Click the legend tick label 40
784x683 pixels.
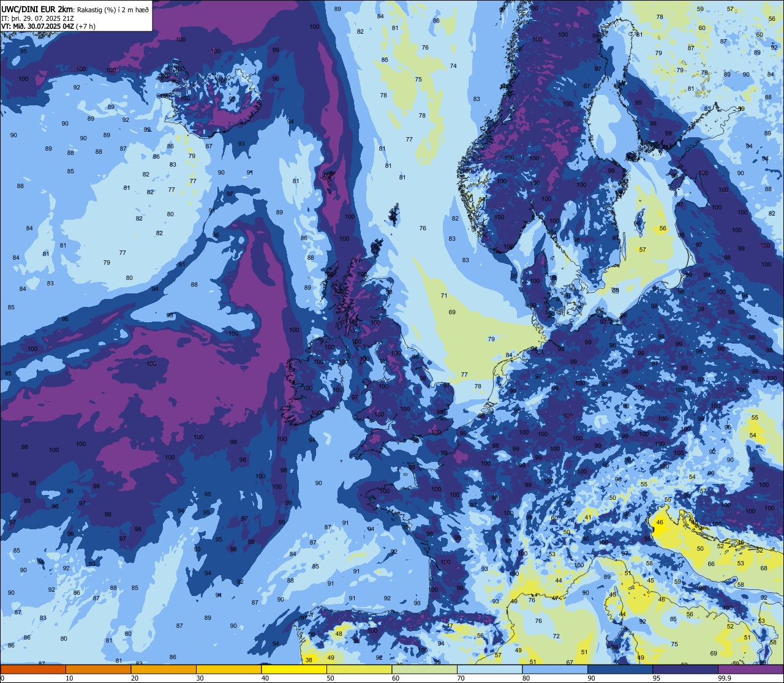(x=265, y=678)
